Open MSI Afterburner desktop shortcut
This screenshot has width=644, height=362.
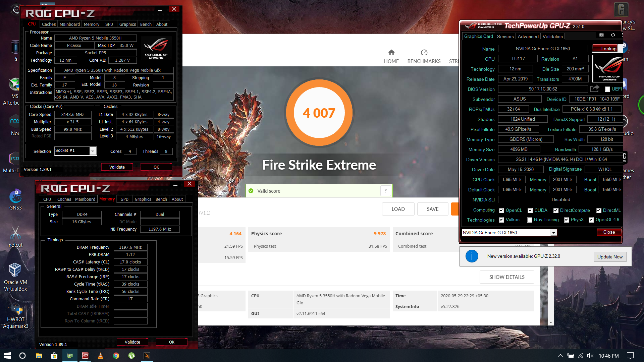pyautogui.click(x=13, y=92)
